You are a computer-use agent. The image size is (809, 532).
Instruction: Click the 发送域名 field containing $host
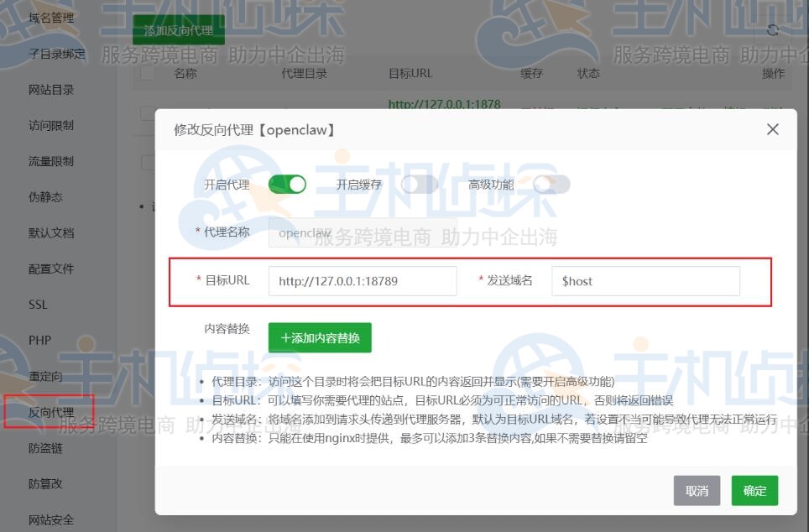[x=645, y=280]
